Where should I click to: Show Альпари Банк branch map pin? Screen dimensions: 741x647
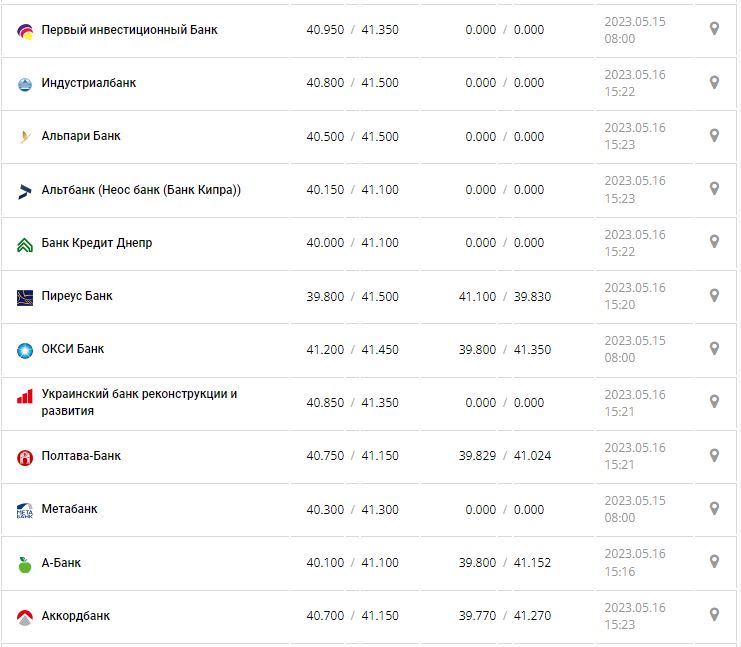point(714,135)
